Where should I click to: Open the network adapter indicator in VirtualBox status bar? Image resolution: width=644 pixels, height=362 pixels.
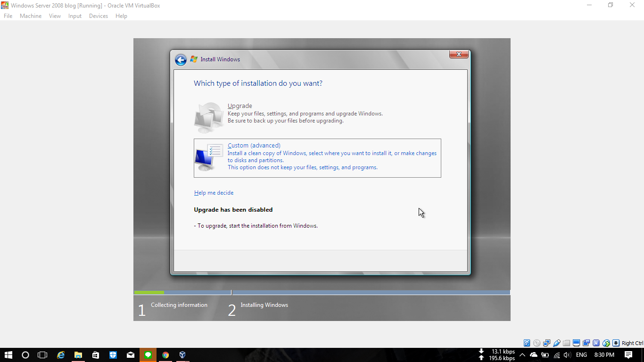click(547, 343)
